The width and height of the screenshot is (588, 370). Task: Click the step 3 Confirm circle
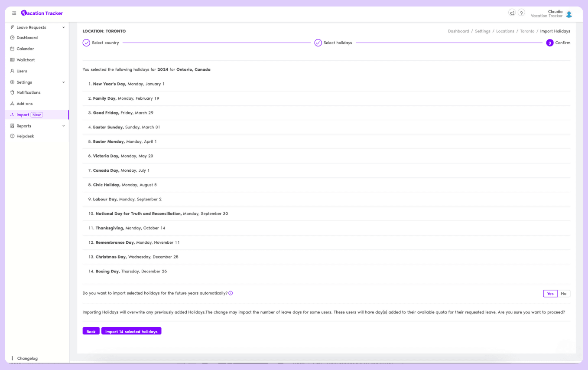(x=550, y=43)
